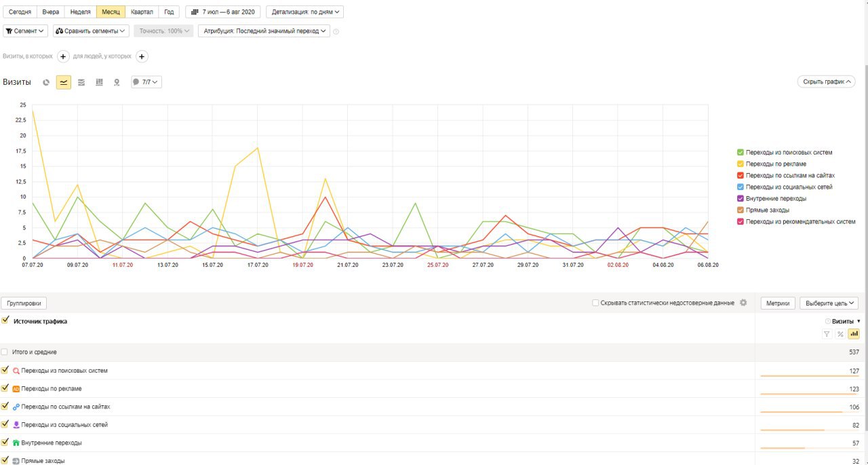
Task: Select the line chart view icon
Action: 64,82
